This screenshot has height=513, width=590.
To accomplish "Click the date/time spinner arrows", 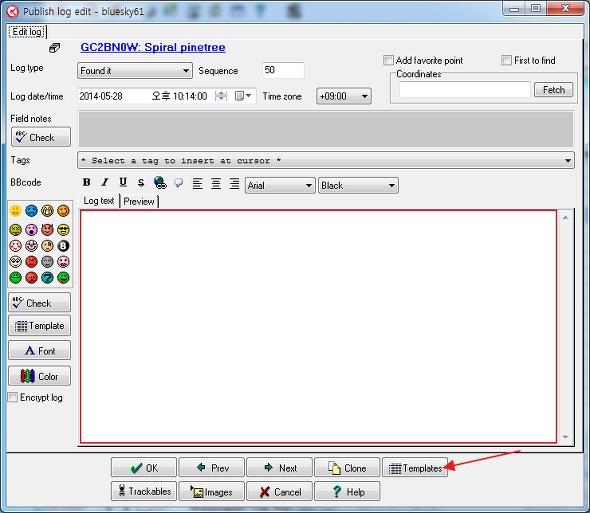I will point(221,96).
